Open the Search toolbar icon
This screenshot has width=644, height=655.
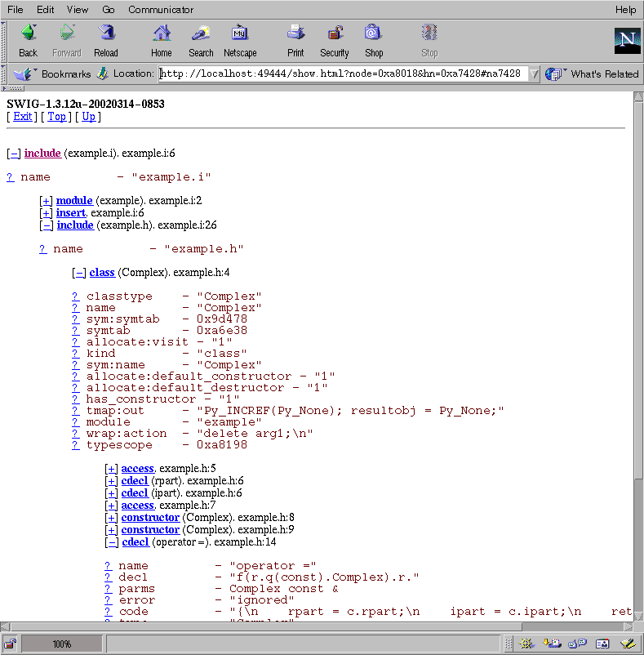[x=201, y=34]
